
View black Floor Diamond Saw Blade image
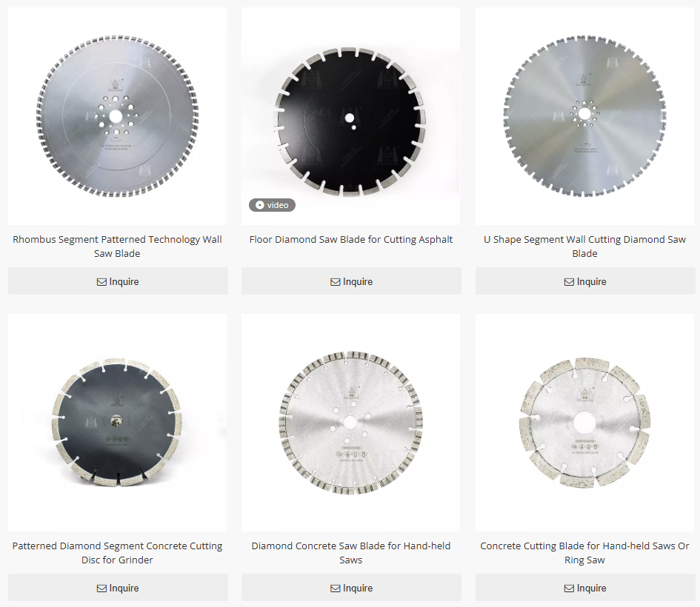pyautogui.click(x=351, y=116)
